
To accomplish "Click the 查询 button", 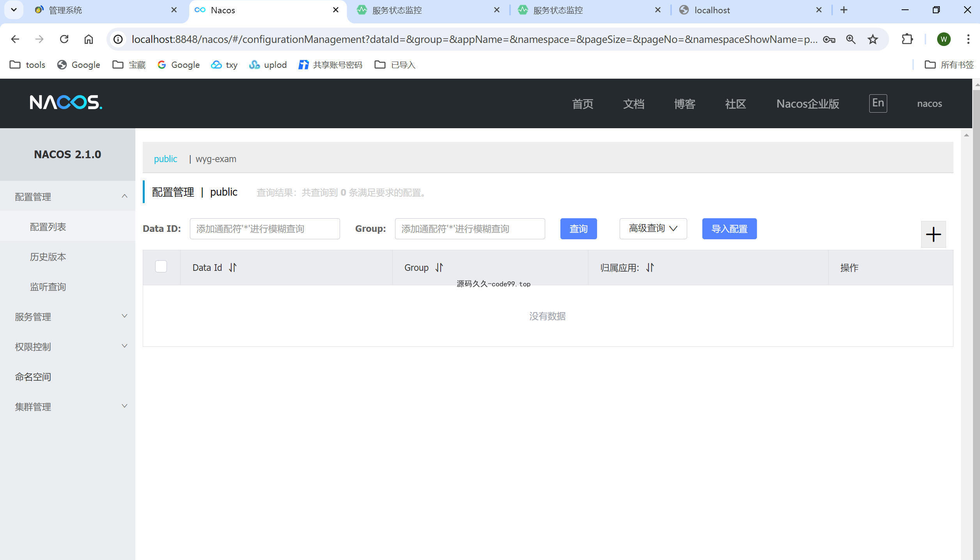I will [x=578, y=229].
